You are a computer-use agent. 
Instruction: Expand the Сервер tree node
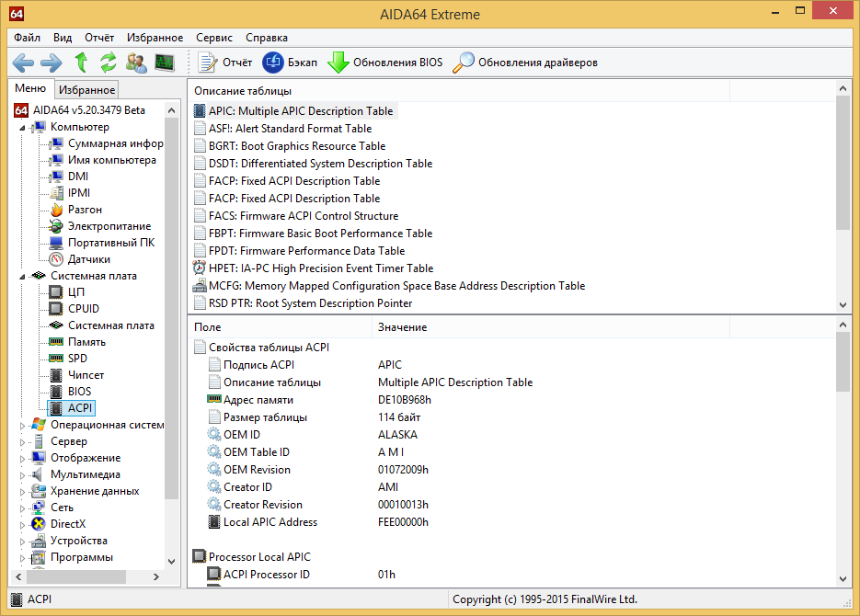tap(22, 442)
